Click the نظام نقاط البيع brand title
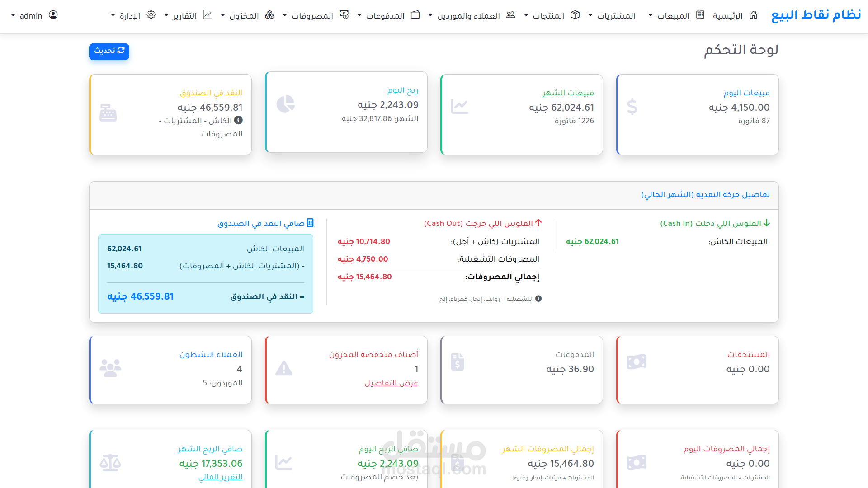Screen dimensions: 868x488 point(816,15)
